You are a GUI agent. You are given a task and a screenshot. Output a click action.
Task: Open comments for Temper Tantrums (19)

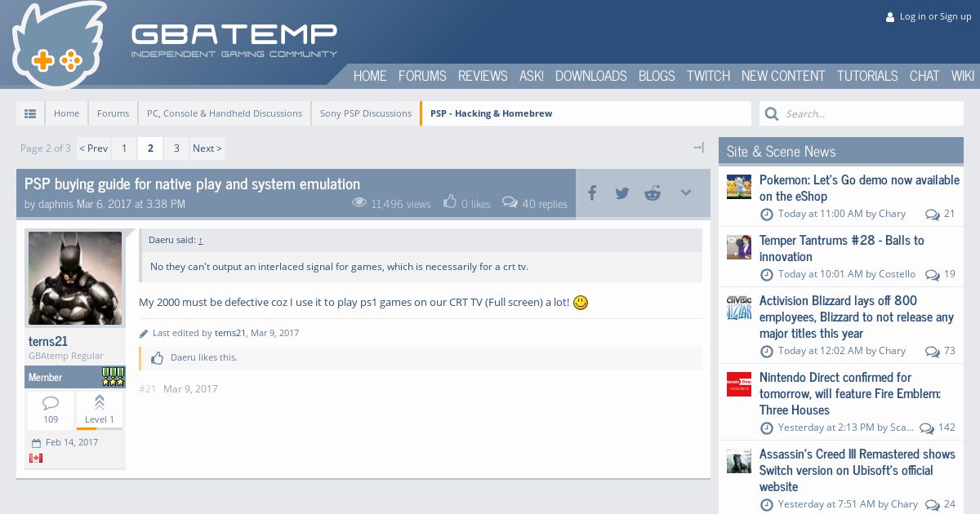pos(940,274)
